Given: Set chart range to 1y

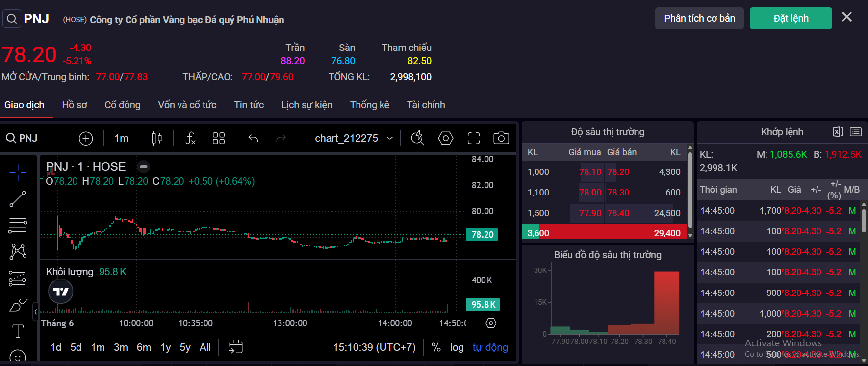Looking at the screenshot, I should pyautogui.click(x=166, y=347).
